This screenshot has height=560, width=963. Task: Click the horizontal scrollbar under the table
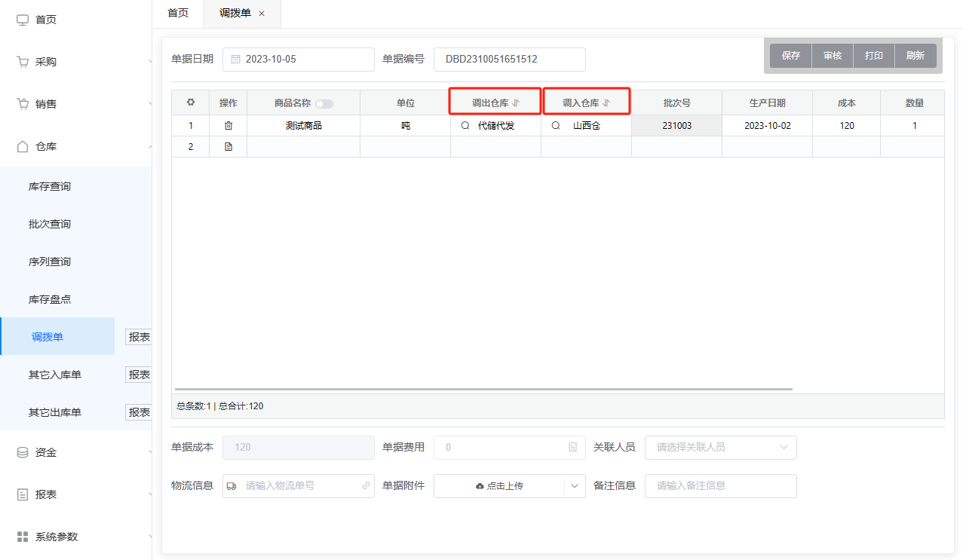(483, 389)
